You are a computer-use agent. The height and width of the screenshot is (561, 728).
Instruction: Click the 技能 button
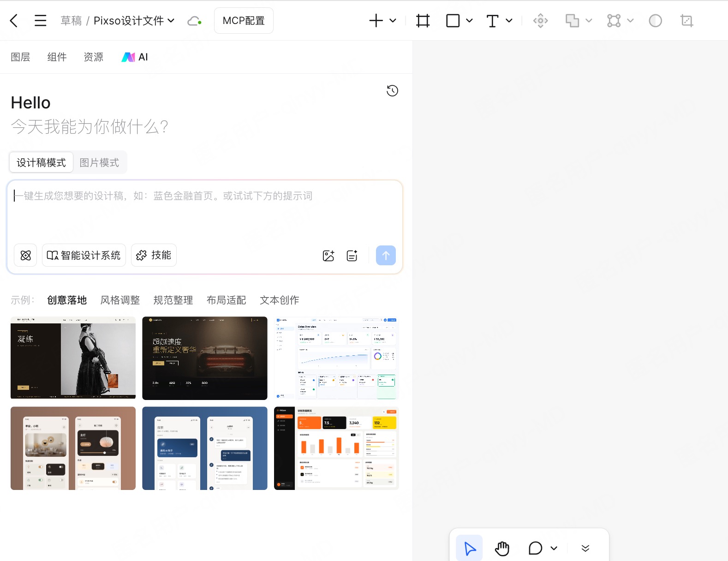click(x=154, y=255)
